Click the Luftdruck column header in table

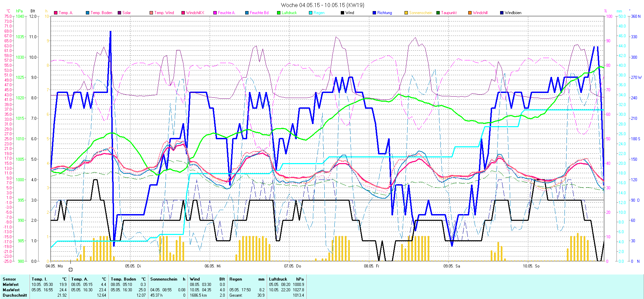click(278, 279)
